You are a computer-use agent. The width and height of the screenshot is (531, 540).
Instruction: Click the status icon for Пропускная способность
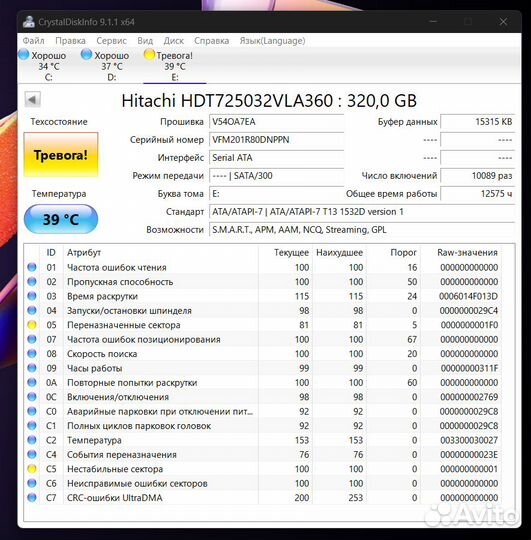point(32,281)
